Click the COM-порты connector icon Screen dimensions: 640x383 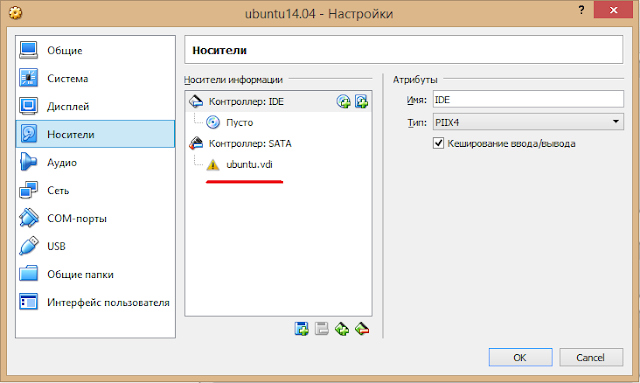pyautogui.click(x=29, y=218)
